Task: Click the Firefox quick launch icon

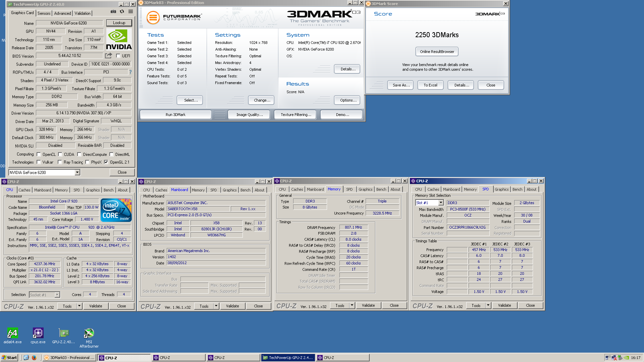Action: (x=34, y=358)
